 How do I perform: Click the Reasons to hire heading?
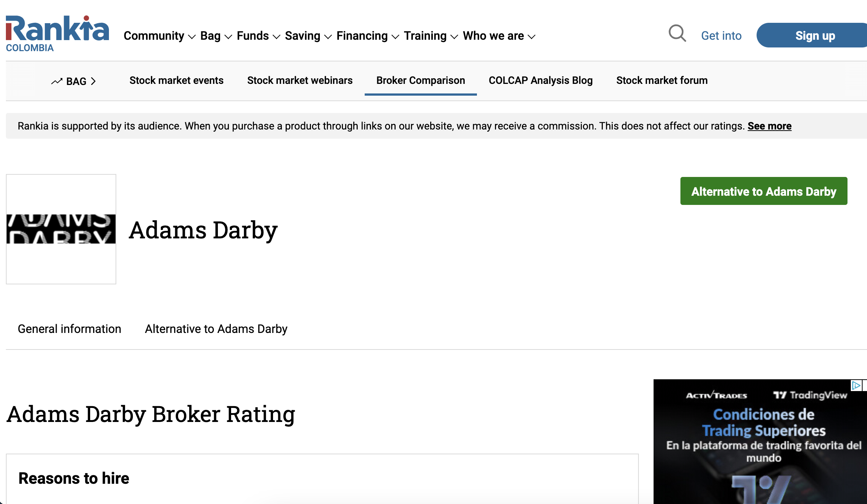pyautogui.click(x=74, y=478)
